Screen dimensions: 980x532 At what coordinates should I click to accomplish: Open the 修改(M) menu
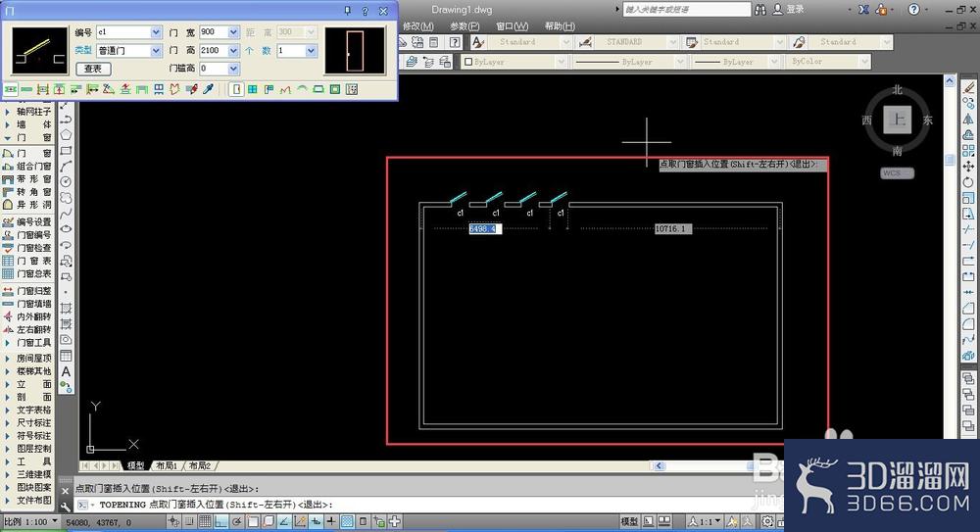pos(418,26)
